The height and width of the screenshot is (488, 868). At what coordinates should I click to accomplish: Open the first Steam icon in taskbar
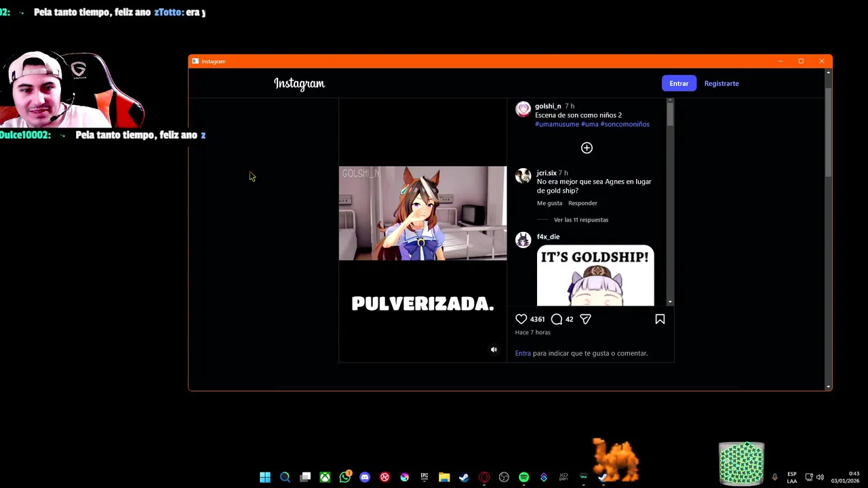pyautogui.click(x=464, y=477)
